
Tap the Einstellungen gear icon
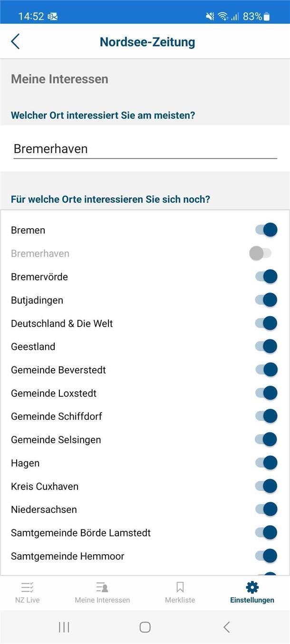tap(252, 587)
